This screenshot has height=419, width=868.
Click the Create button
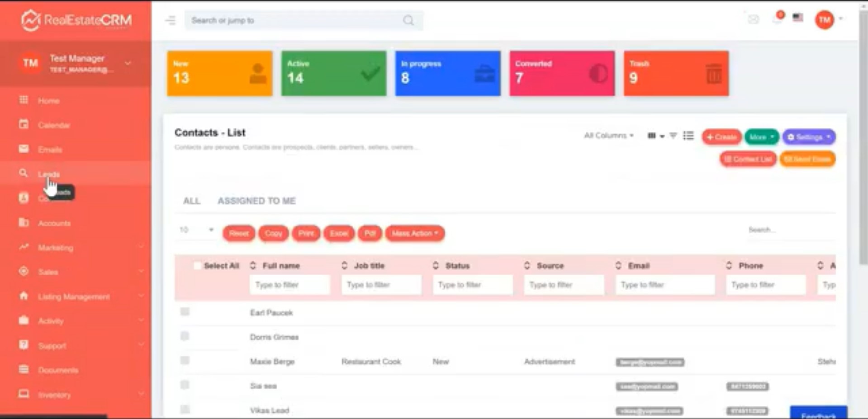(x=721, y=137)
